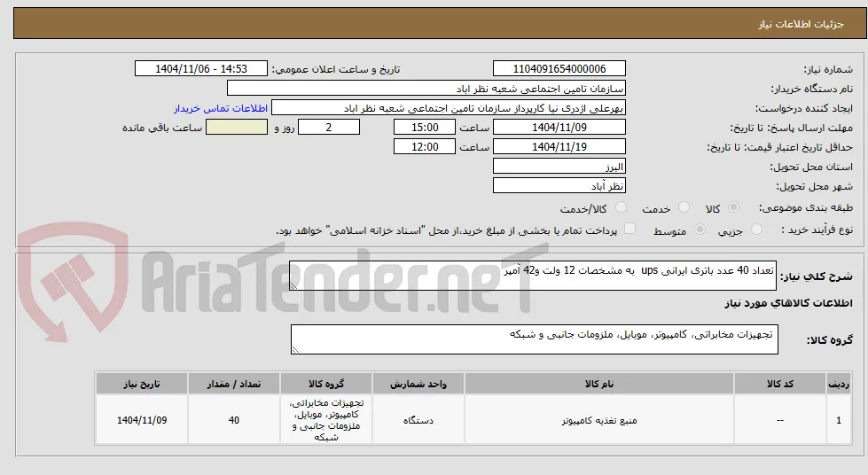Screen dimensions: 868x475
Task: Click the اطلاعات کالاهای مورد نیاز section heading
Action: pyautogui.click(x=787, y=303)
